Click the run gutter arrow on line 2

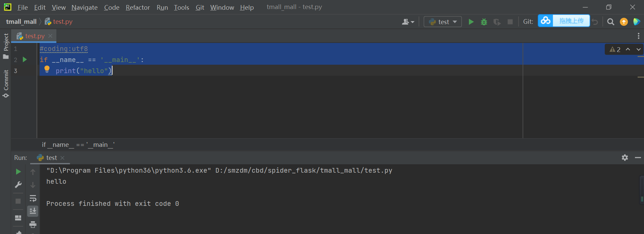click(x=24, y=60)
